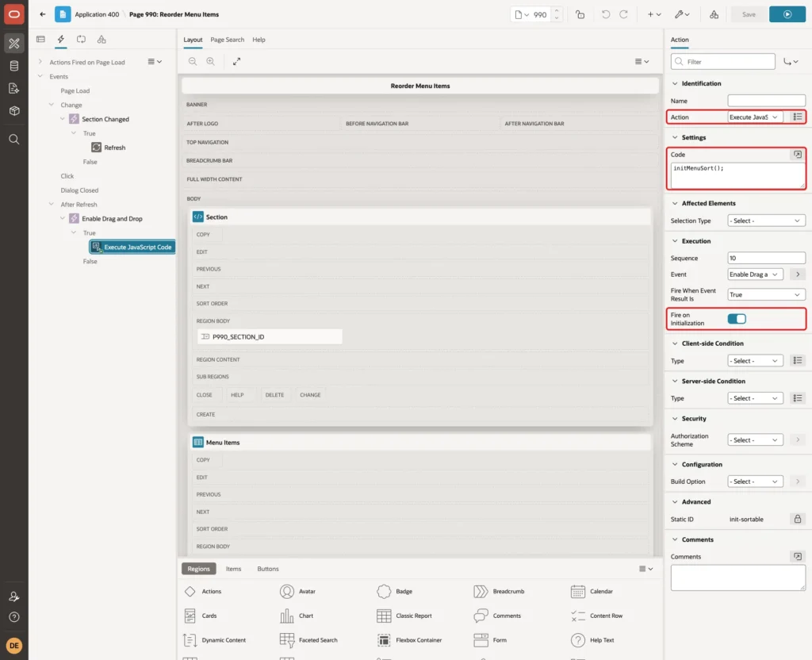Open the Gallery cube icon in sidebar

[x=14, y=110]
